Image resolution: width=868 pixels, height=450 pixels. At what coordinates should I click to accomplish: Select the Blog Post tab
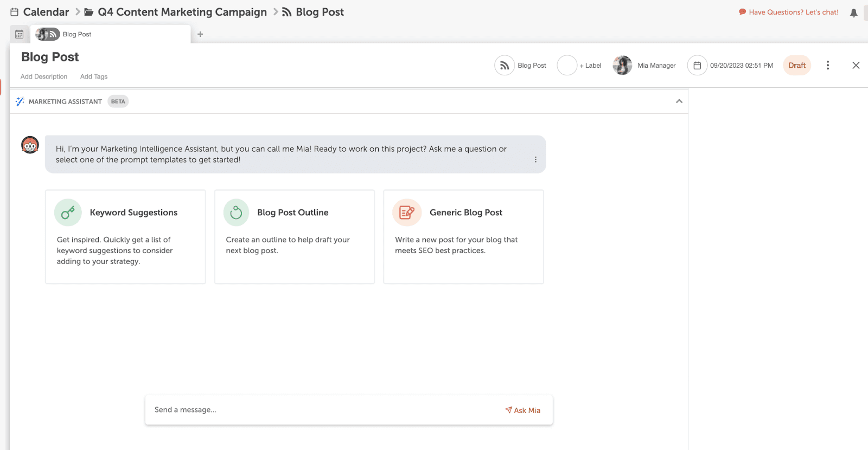(x=111, y=34)
